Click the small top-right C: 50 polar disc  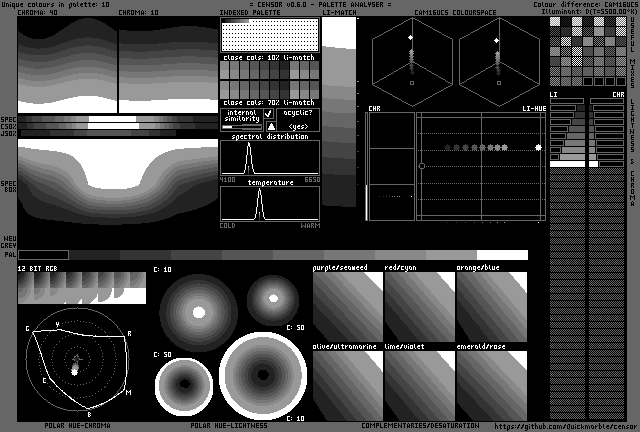click(272, 298)
